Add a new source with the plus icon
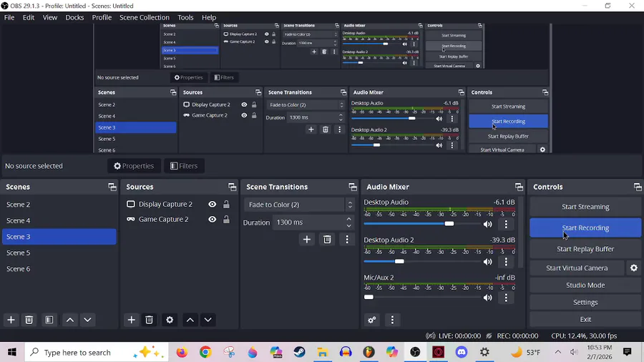 (x=132, y=320)
